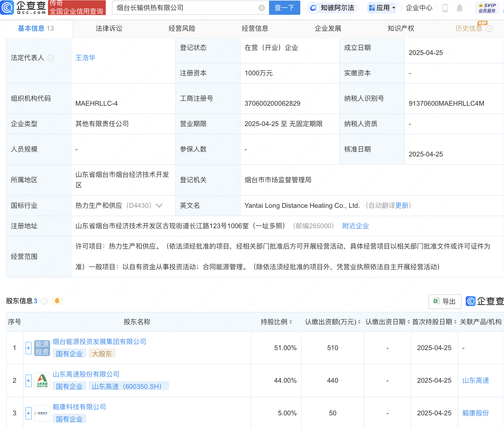Select the 440 subscribed capital value
Viewport: 504px width, 429px height.
coord(333,380)
